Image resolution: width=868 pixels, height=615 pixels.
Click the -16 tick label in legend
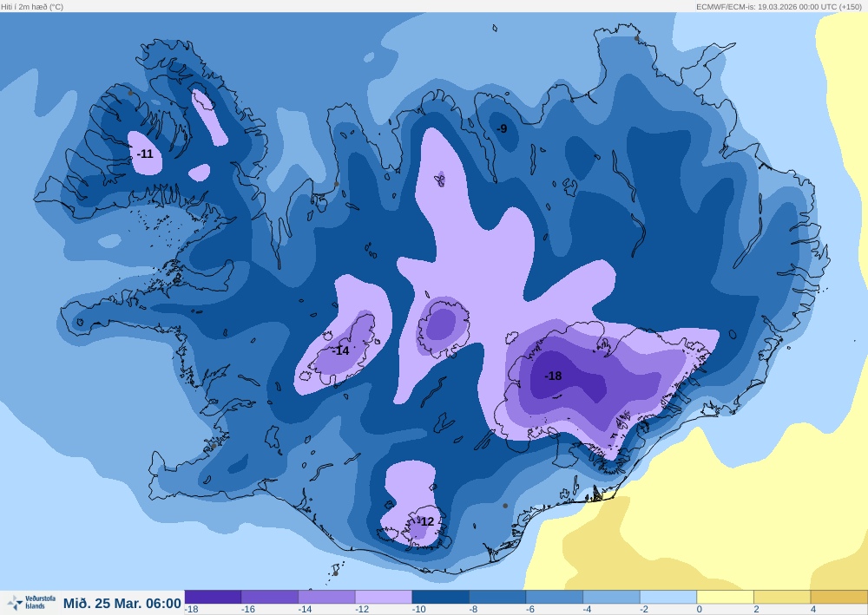pyautogui.click(x=248, y=610)
